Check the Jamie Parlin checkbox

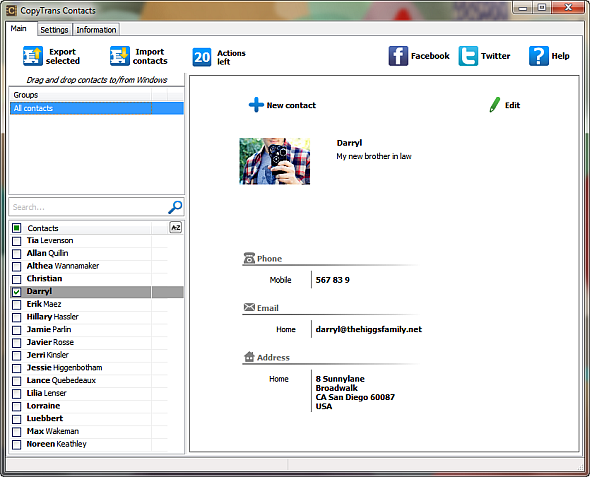tap(17, 330)
